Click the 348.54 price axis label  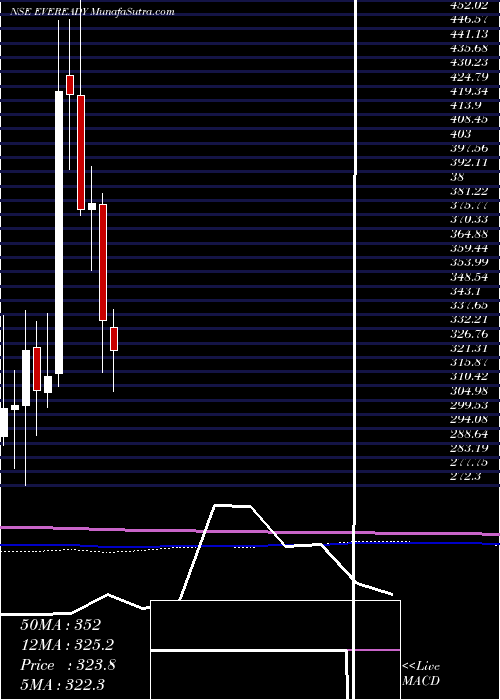pos(471,277)
